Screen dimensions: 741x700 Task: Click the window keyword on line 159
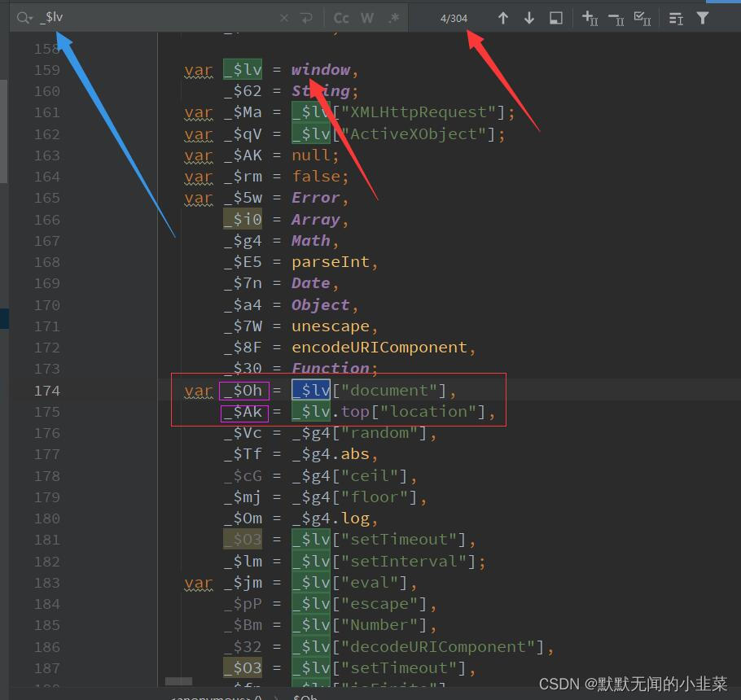pos(321,70)
